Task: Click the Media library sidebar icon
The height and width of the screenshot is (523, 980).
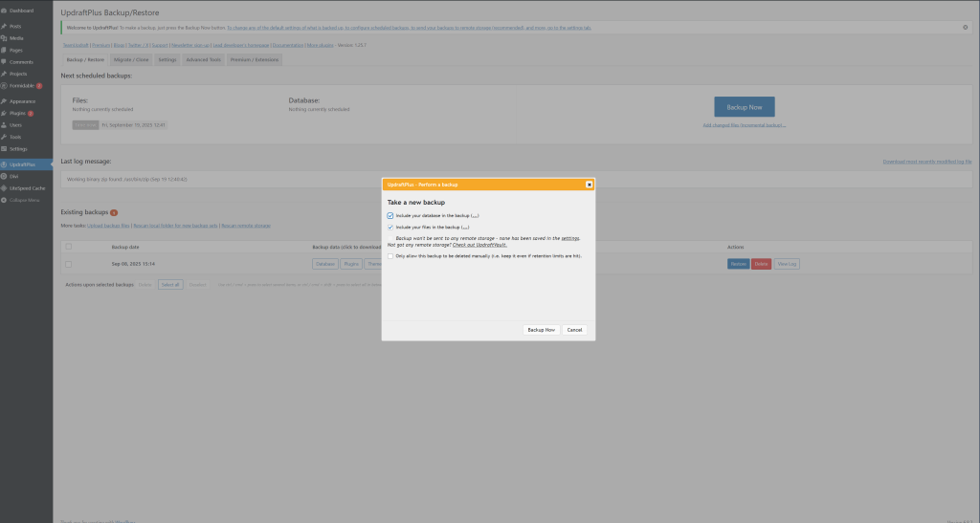Action: click(x=5, y=38)
